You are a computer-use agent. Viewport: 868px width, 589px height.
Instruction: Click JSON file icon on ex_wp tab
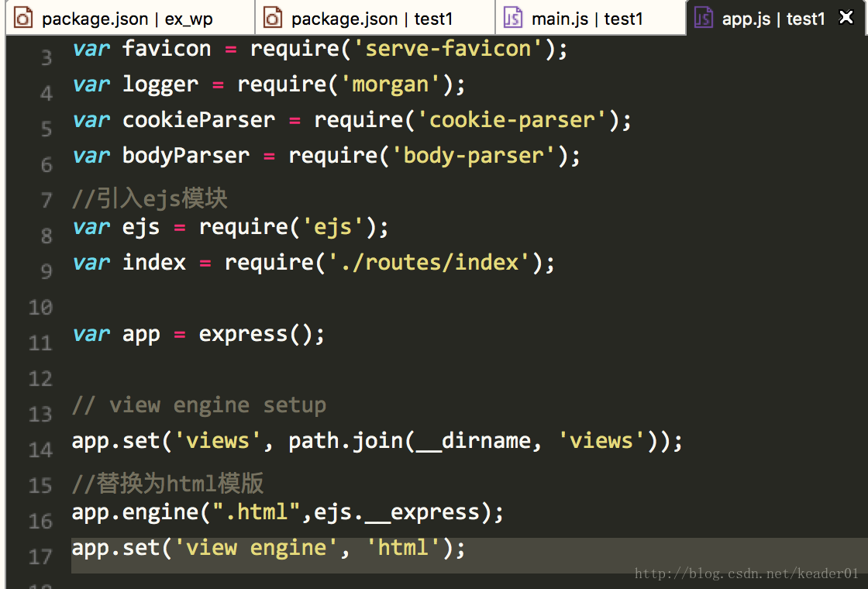click(23, 18)
